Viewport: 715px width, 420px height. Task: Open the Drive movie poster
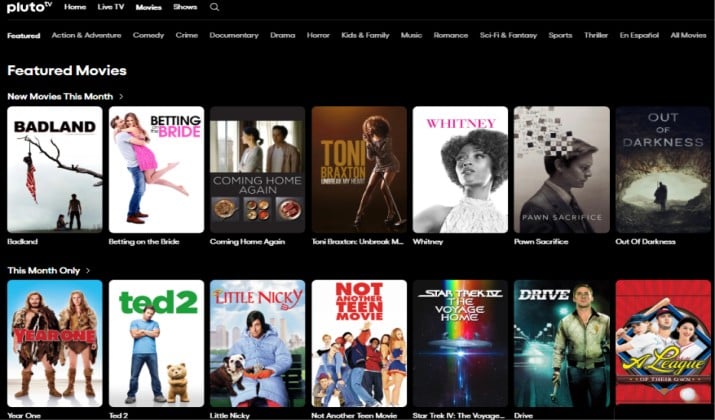click(562, 343)
